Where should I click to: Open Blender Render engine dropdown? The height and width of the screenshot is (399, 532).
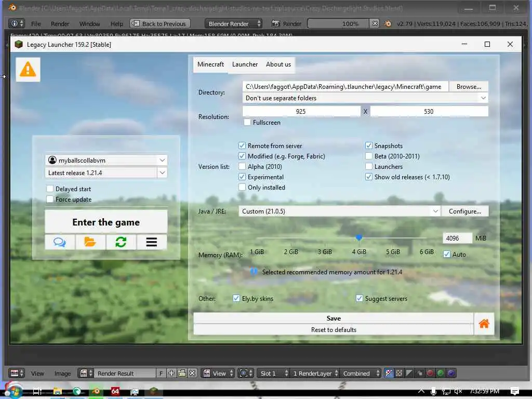coord(233,23)
